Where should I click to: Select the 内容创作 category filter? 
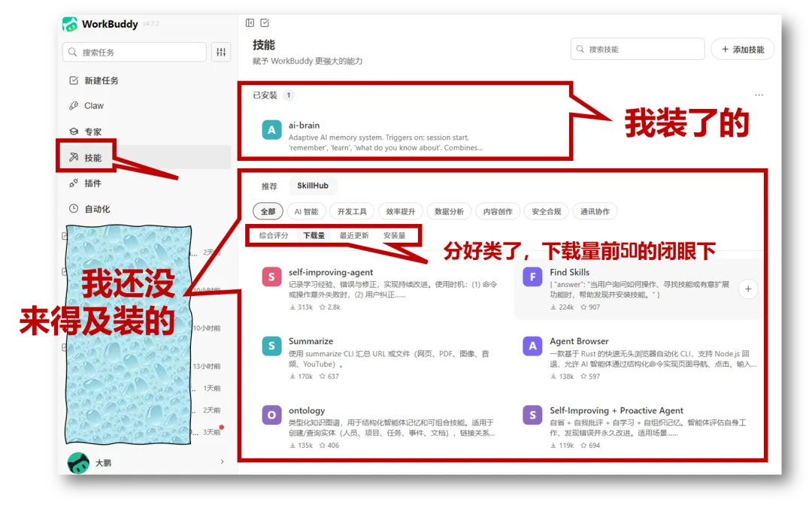(x=498, y=211)
